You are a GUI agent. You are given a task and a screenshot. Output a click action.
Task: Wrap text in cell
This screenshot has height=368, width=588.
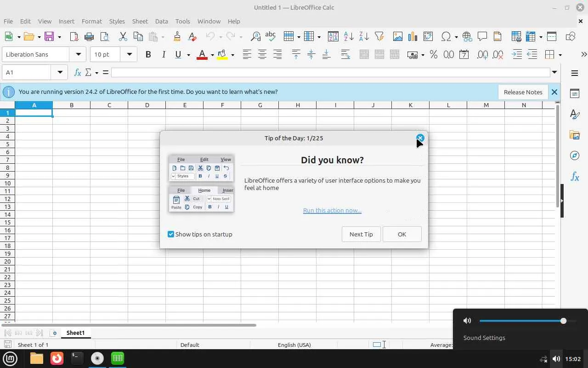pos(345,55)
